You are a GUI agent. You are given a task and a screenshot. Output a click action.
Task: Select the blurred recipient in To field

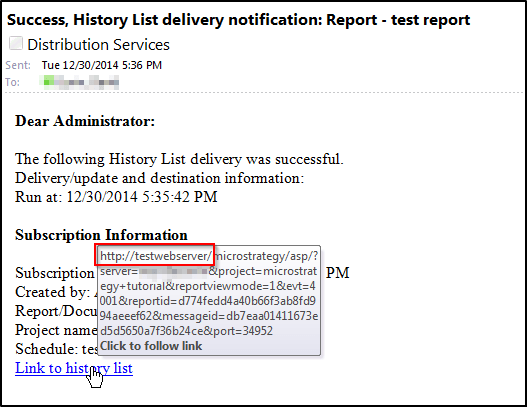coord(79,82)
